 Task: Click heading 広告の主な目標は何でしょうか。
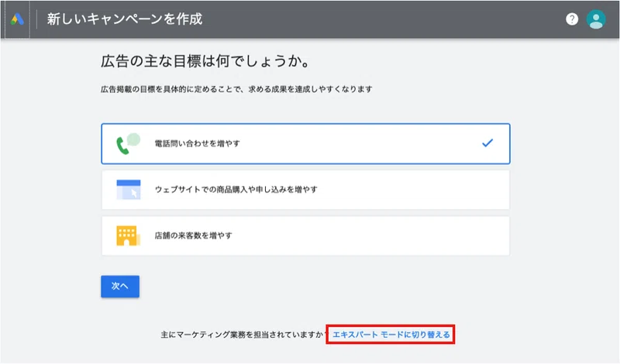coord(205,61)
